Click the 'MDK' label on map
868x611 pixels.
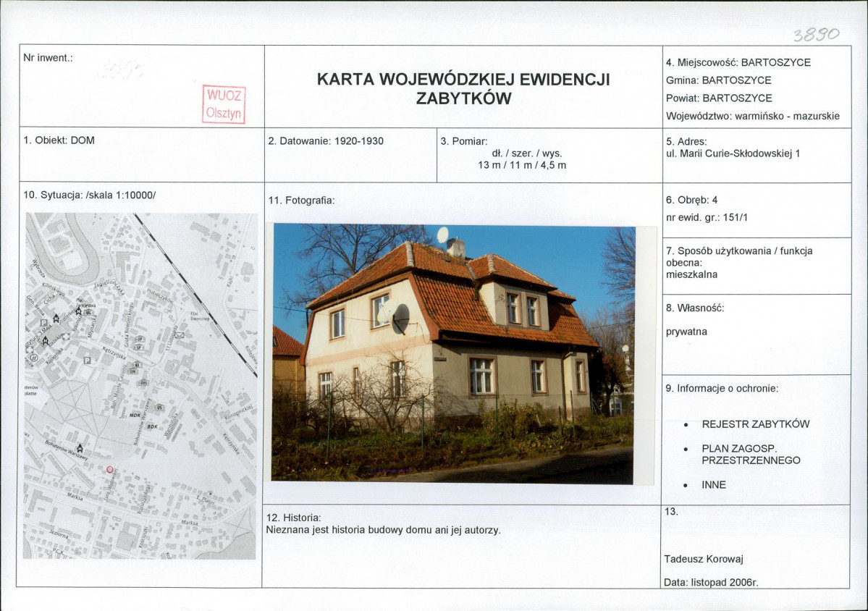(135, 415)
